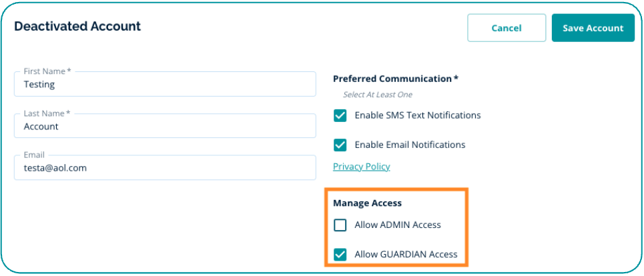Untick the Email Notifications checkbox box

point(340,145)
